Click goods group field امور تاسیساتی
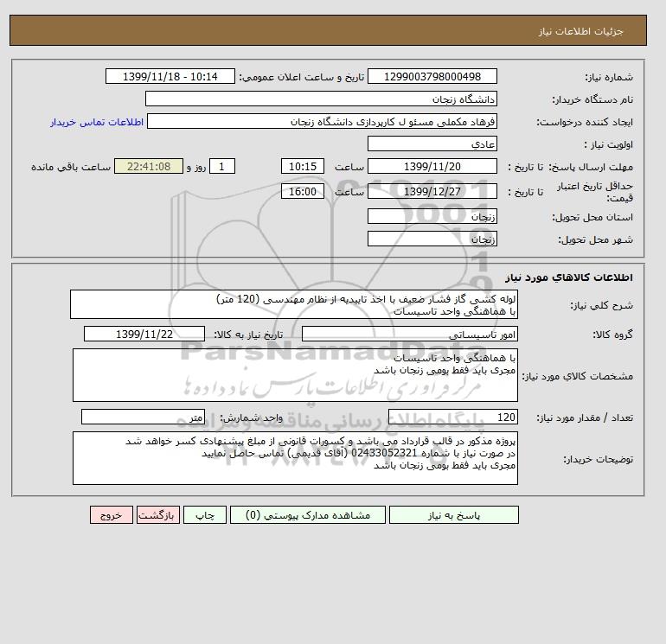Viewport: 666px width, 644px height. 409,334
